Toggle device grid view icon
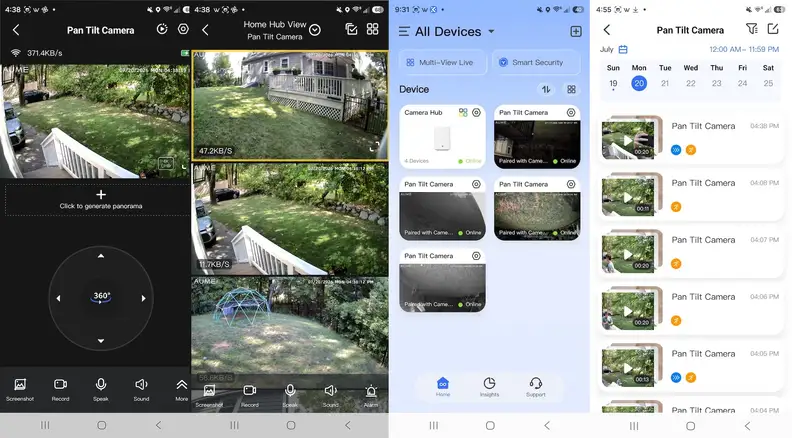Viewport: 792px width, 438px height. (571, 89)
